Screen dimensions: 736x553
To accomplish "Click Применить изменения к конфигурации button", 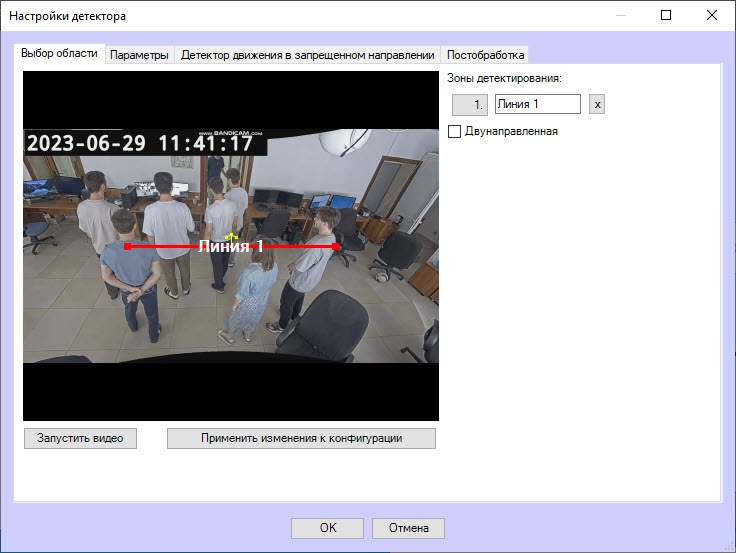I will point(301,438).
